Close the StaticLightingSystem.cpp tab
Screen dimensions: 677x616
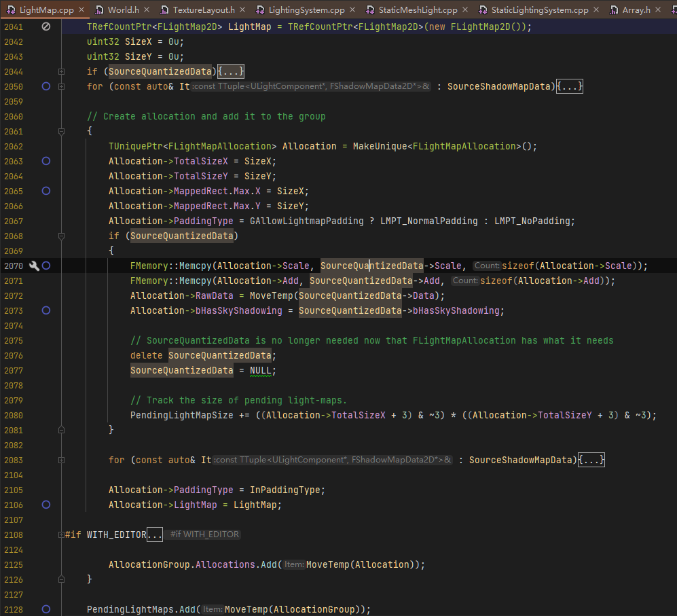596,10
